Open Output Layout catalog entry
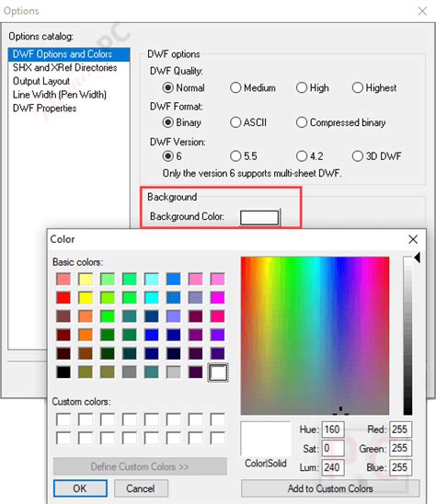The width and height of the screenshot is (436, 504). click(69, 81)
